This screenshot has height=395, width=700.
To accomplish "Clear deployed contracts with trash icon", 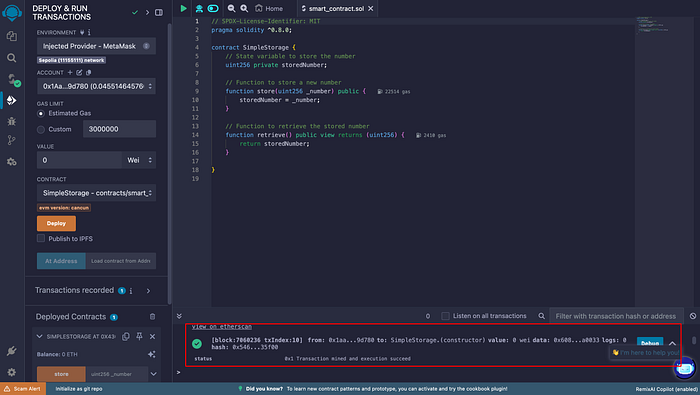I will tap(152, 316).
